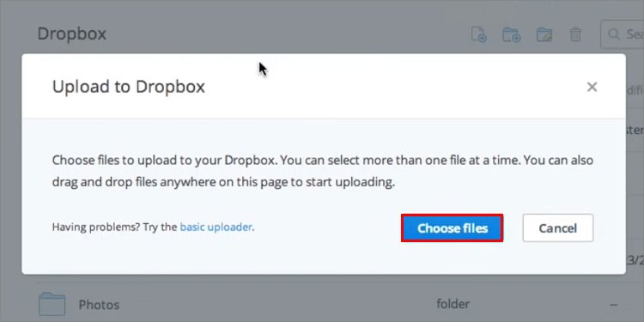Click the new folder toolbar icon
The height and width of the screenshot is (322, 644).
coord(512,34)
